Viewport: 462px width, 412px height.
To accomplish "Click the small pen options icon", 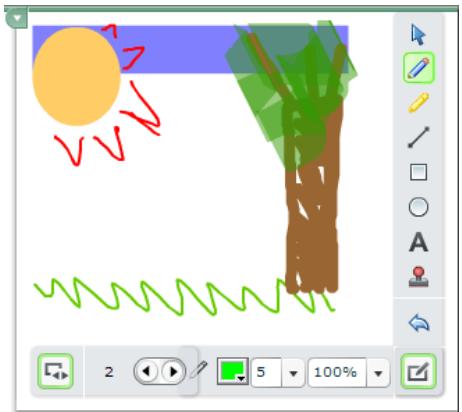I will pyautogui.click(x=199, y=369).
